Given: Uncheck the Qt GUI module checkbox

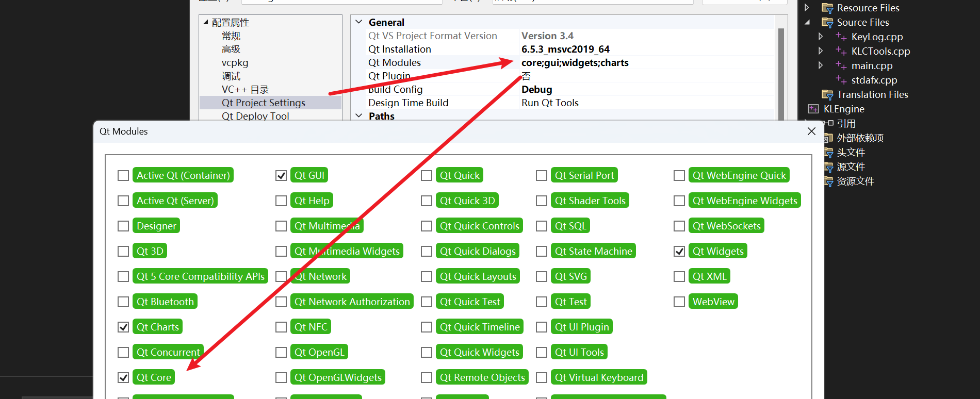Looking at the screenshot, I should (x=281, y=176).
